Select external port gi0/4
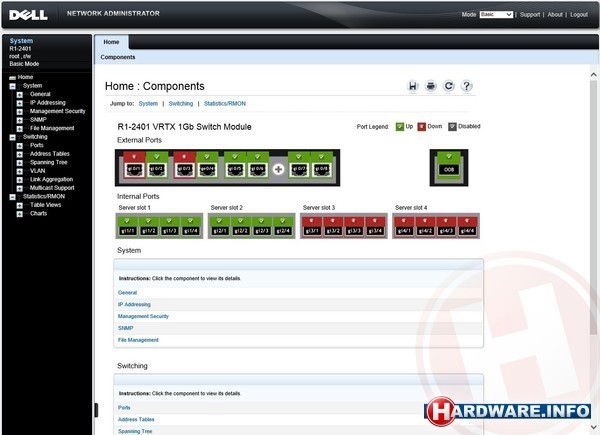600x435 pixels. (x=207, y=165)
